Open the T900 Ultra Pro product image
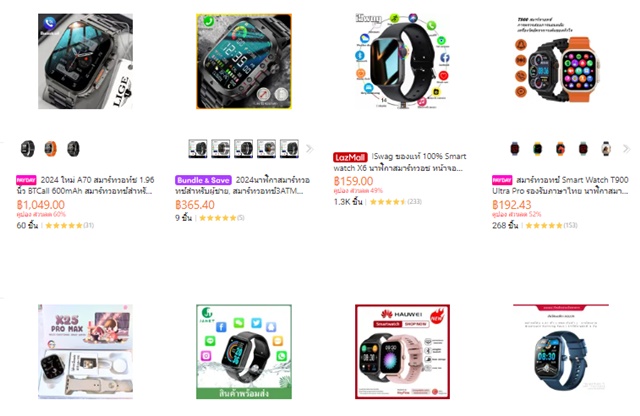Viewport: 640px width, 416px height. pos(561,61)
